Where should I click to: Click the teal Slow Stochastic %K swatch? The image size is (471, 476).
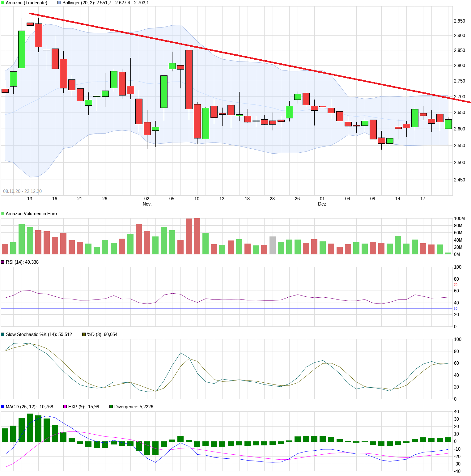pyautogui.click(x=3, y=334)
